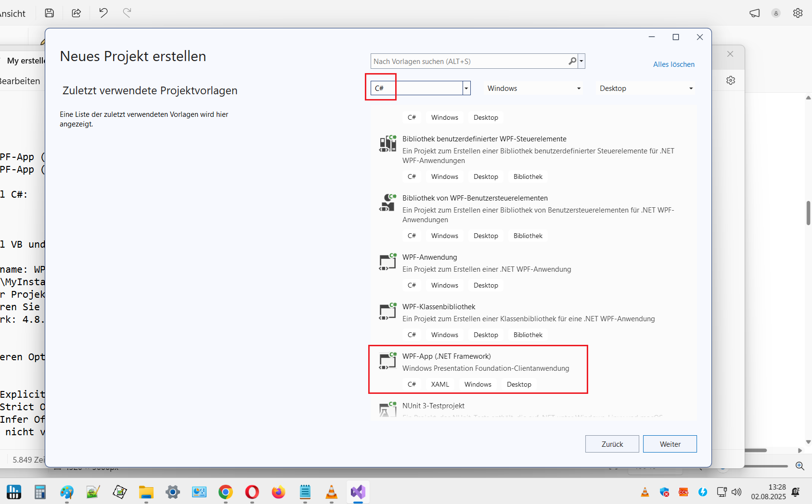Click the volume speaker icon in the tray

[x=736, y=492]
